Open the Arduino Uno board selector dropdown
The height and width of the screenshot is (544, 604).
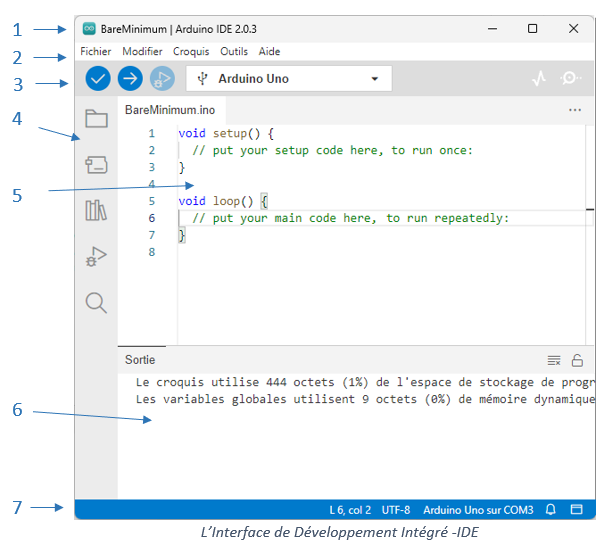tap(289, 79)
